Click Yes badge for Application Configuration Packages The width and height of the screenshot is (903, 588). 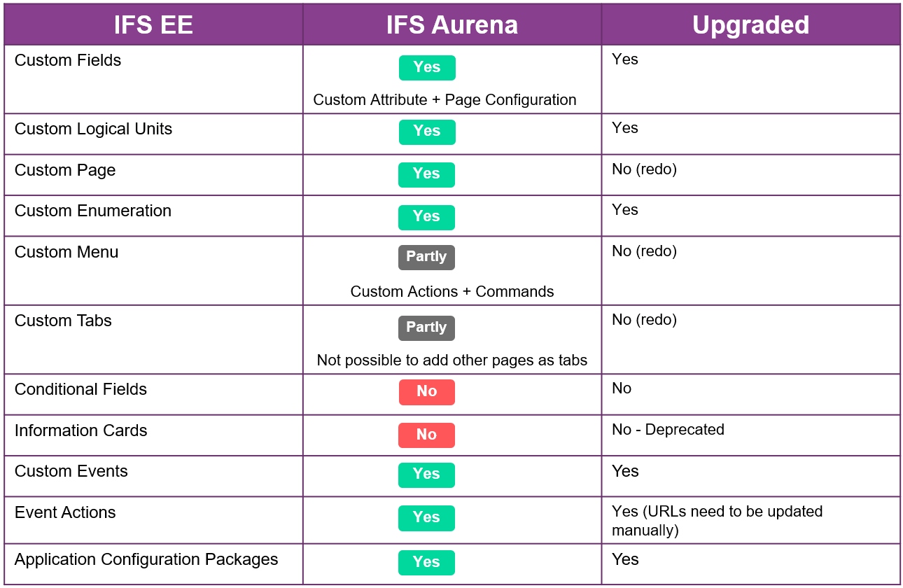(x=426, y=562)
